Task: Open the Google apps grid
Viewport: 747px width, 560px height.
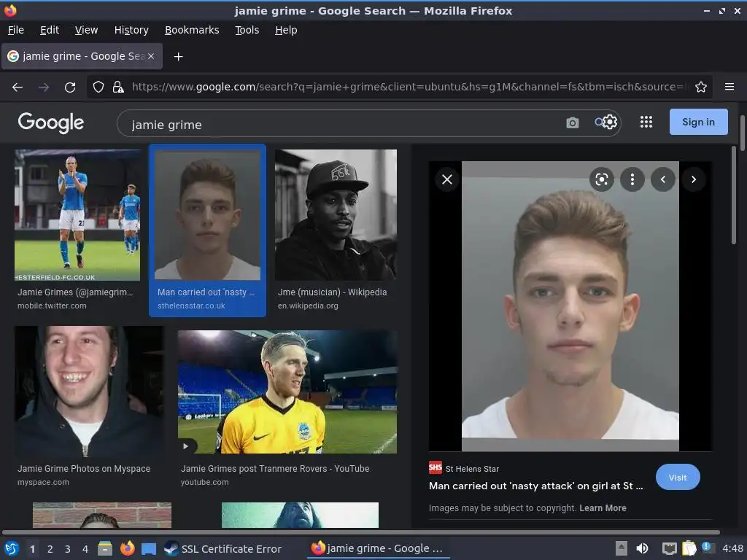Action: (646, 122)
